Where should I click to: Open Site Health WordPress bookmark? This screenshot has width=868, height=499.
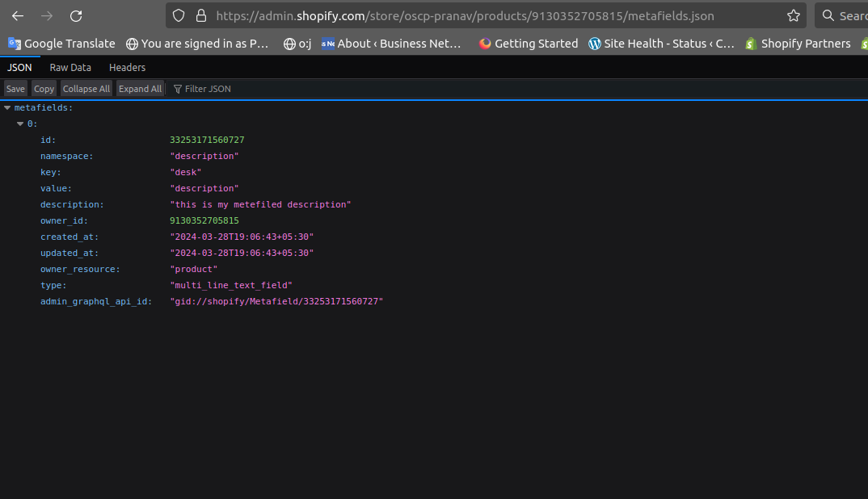pyautogui.click(x=661, y=44)
